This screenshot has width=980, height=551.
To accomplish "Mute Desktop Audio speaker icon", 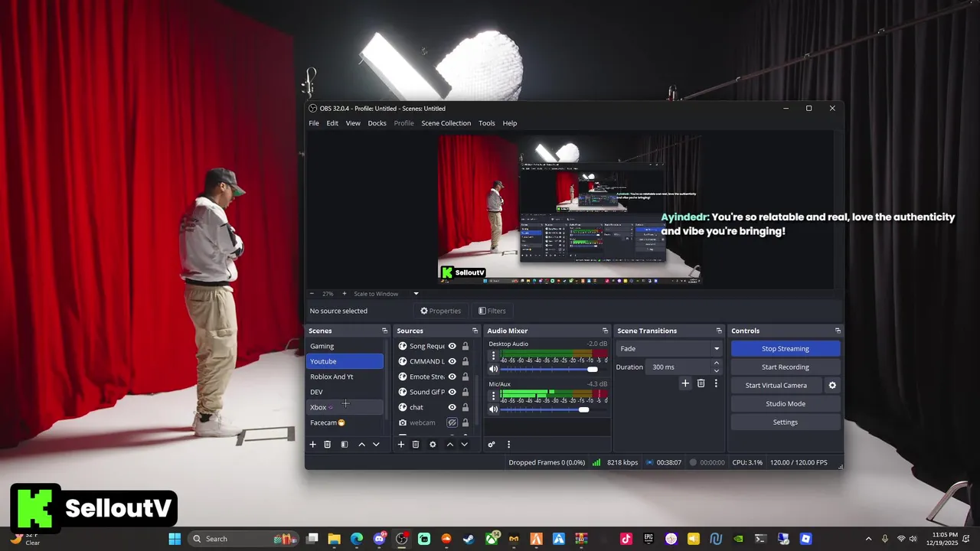I will coord(493,370).
